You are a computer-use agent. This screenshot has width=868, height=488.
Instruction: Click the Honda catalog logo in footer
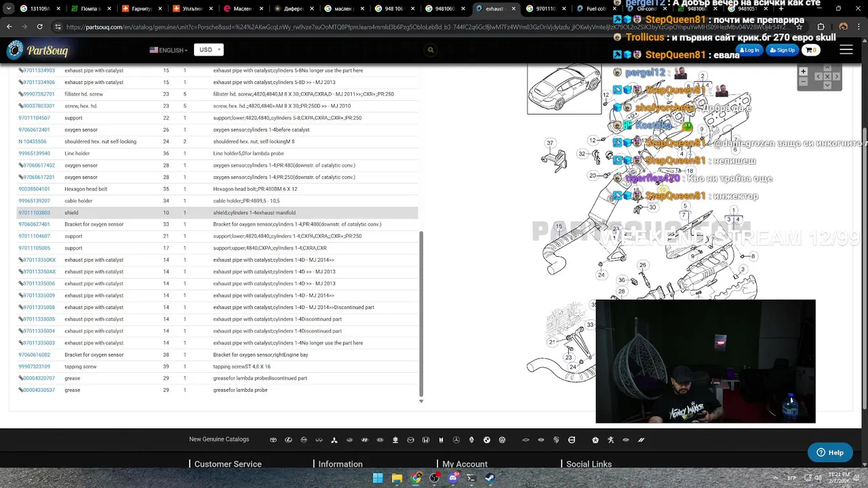426,440
